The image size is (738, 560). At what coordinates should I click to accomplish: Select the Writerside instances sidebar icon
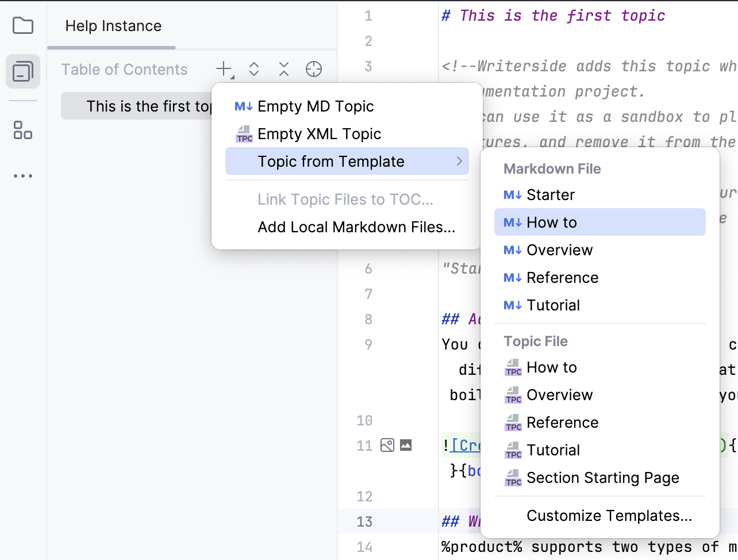pyautogui.click(x=22, y=71)
